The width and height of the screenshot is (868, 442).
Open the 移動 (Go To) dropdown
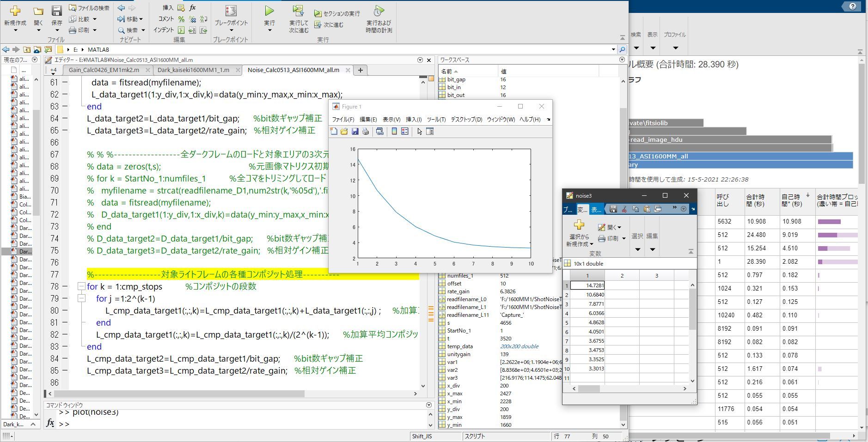coord(141,19)
